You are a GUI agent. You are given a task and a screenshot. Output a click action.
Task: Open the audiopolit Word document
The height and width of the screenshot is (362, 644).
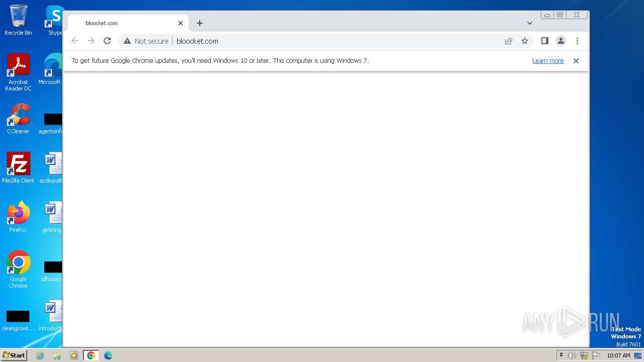(x=51, y=168)
